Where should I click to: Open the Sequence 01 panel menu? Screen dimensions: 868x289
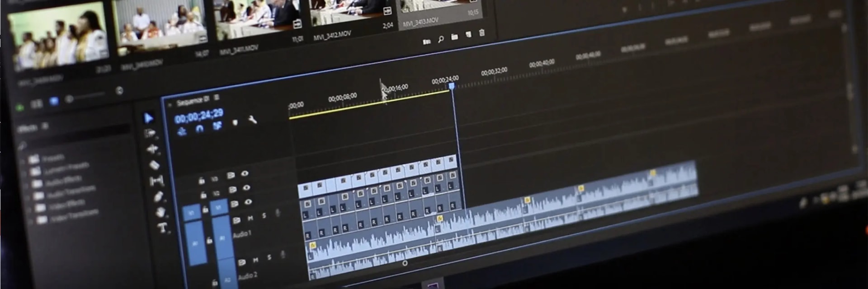[217, 98]
